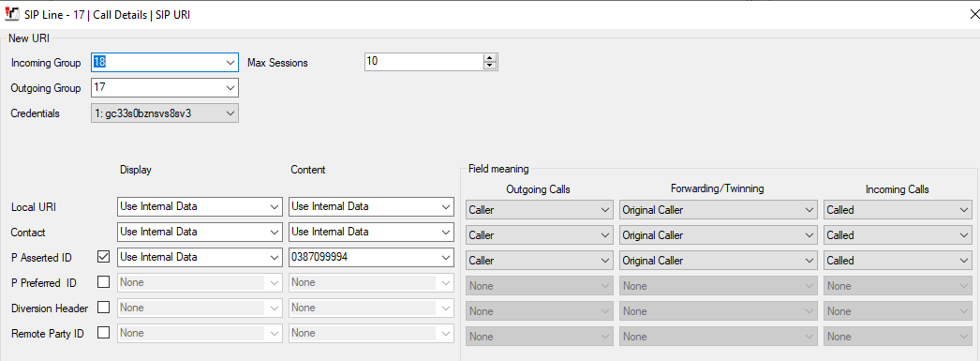Click the Outgoing Calls column header
Image resolution: width=980 pixels, height=361 pixels.
pos(539,189)
